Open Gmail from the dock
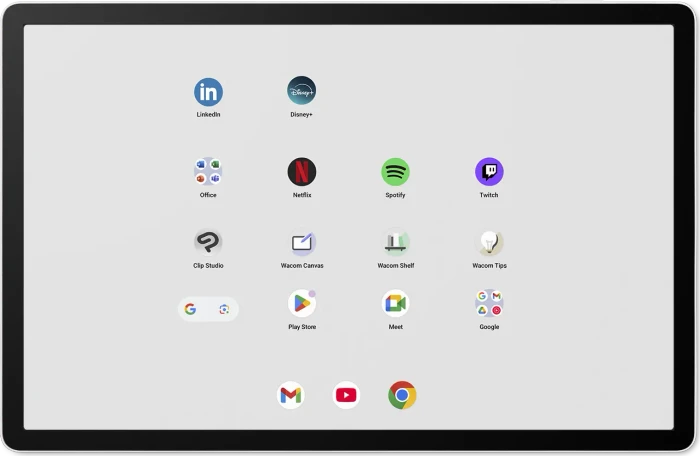The height and width of the screenshot is (456, 700). pyautogui.click(x=291, y=395)
